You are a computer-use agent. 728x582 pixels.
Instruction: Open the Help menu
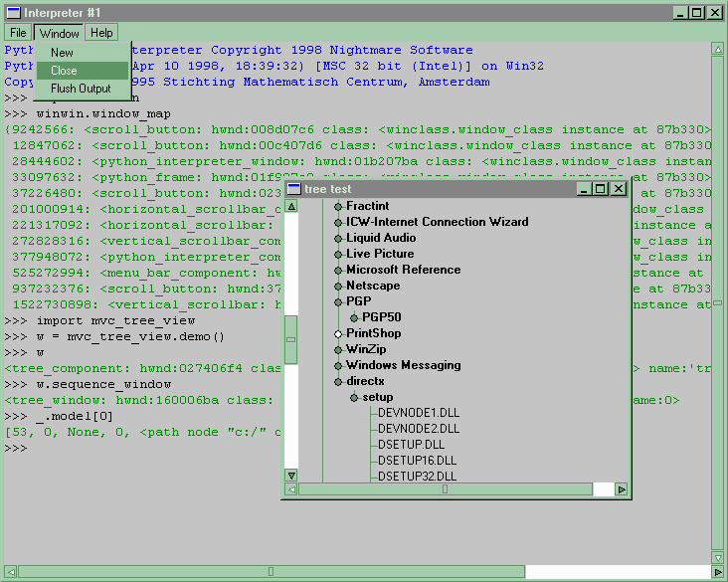coord(101,33)
